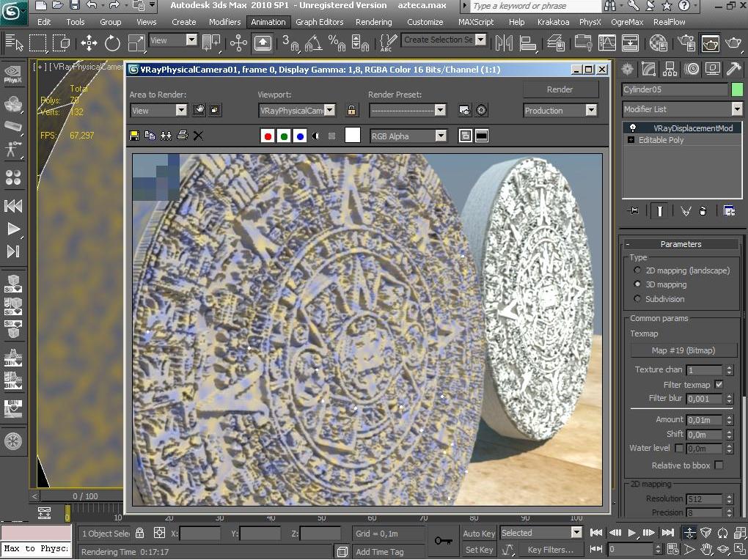
Task: Open the Material Editor icon
Action: click(x=659, y=43)
